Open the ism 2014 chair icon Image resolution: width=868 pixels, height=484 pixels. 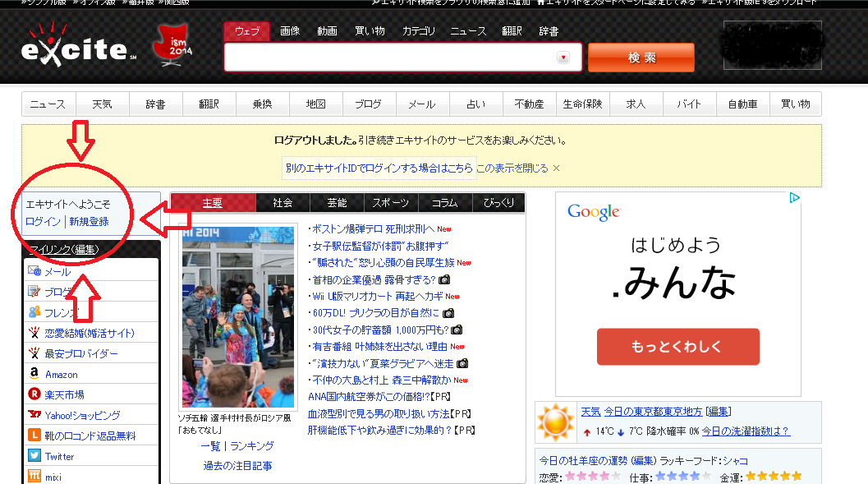(172, 45)
